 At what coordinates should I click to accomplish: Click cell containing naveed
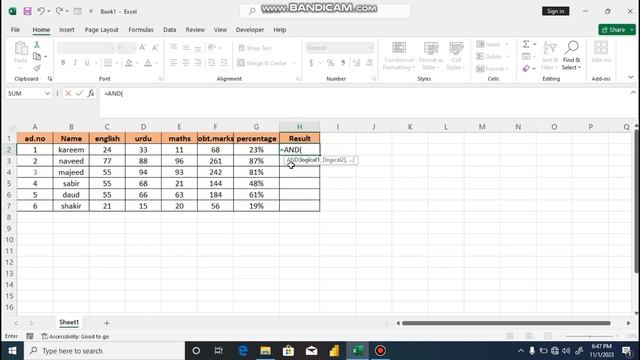71,161
